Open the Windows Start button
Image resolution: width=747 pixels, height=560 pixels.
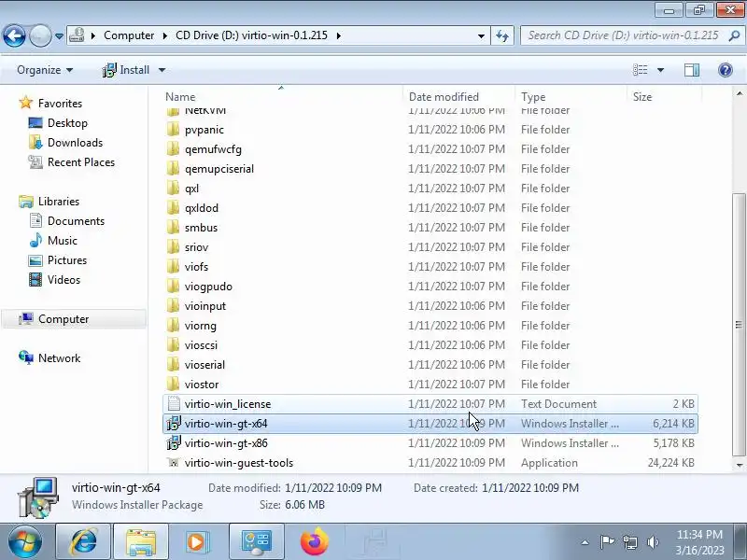25,541
